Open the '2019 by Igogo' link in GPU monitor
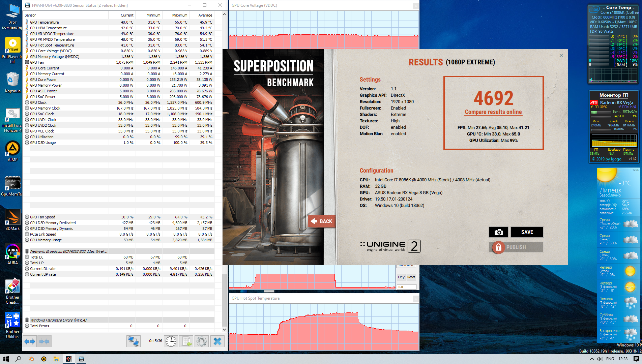This screenshot has width=642, height=364. tap(606, 159)
